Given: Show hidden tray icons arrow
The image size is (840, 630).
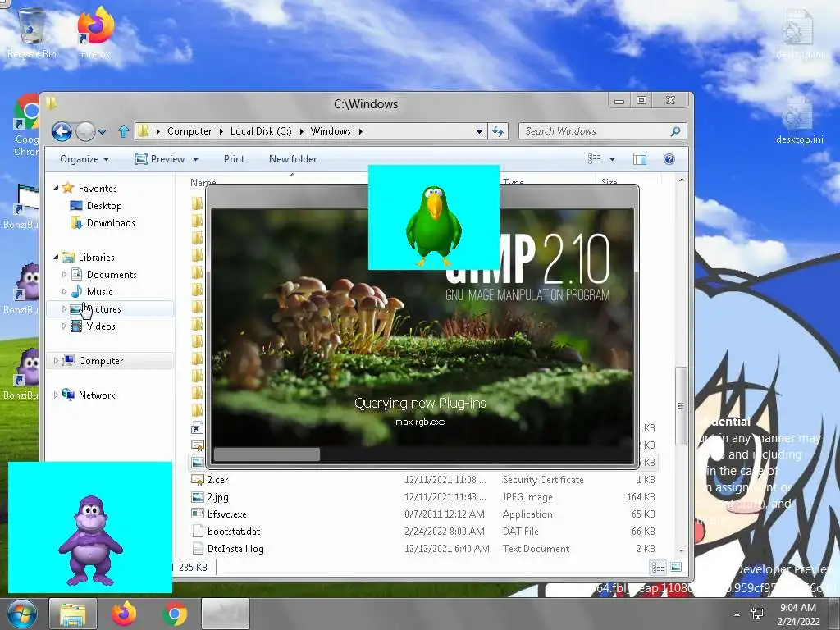Looking at the screenshot, I should click(x=737, y=614).
